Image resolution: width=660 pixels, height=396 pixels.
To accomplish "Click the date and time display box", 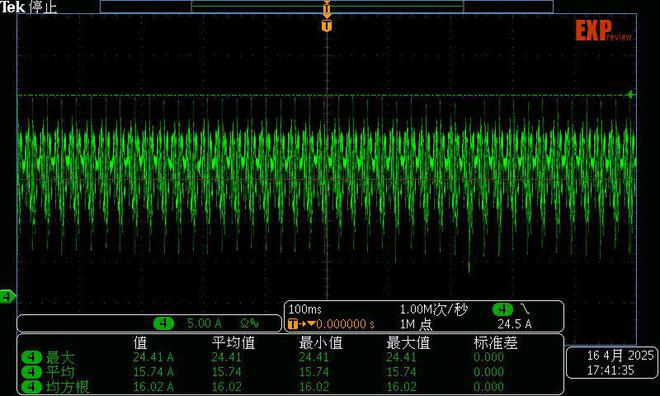I will pos(613,363).
